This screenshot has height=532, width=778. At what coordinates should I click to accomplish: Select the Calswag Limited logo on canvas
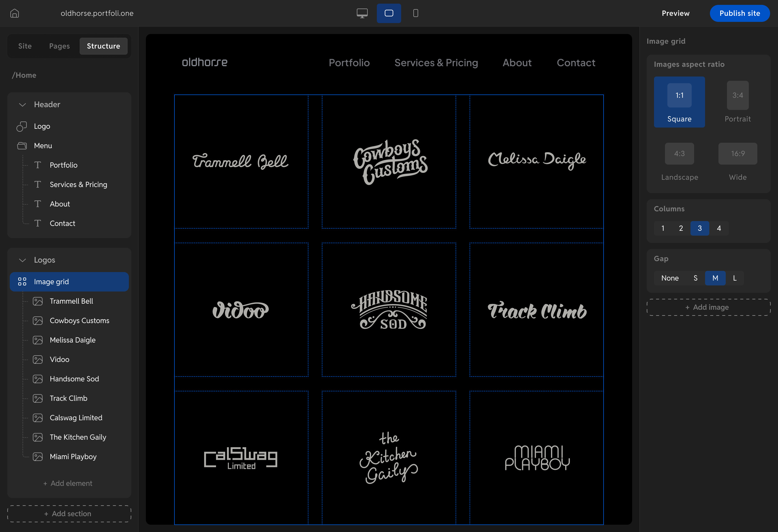[241, 458]
